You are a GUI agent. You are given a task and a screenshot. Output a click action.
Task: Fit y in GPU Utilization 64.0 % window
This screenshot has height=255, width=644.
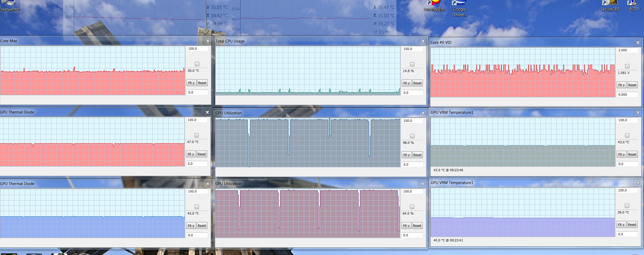[x=406, y=225]
